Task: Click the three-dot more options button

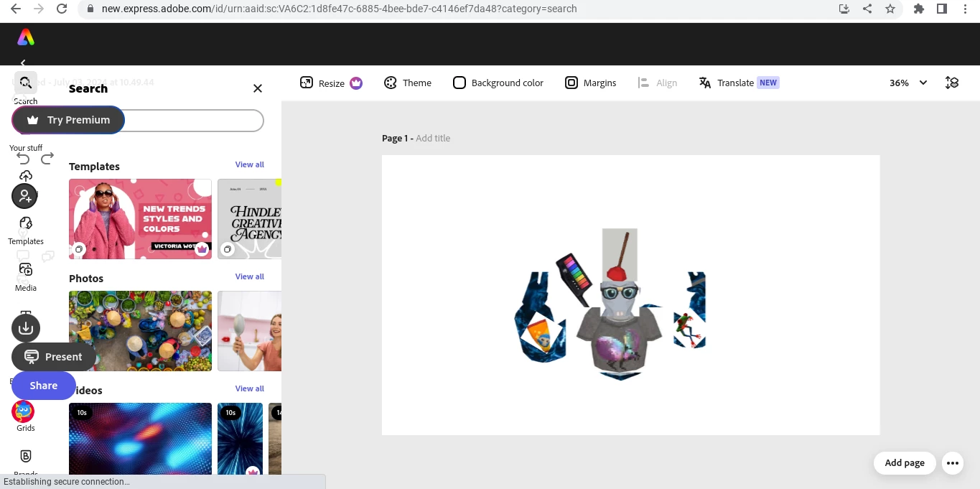Action: (x=953, y=463)
